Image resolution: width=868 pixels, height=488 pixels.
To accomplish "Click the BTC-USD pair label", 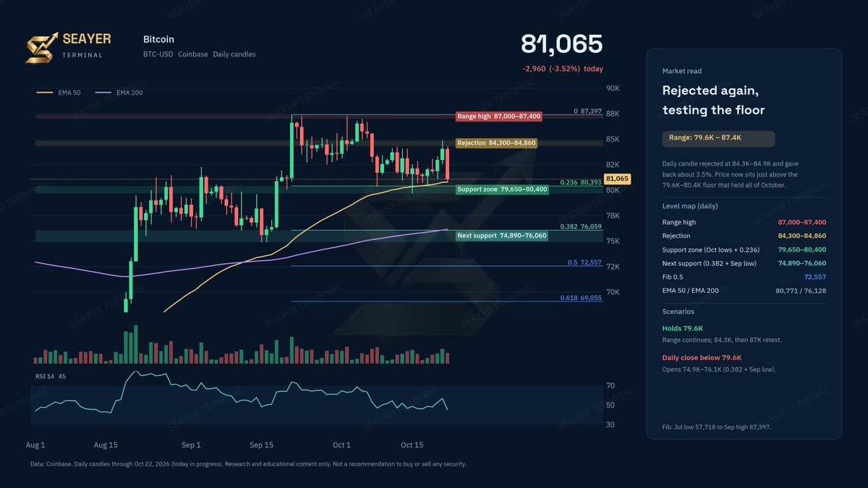I will 158,54.
